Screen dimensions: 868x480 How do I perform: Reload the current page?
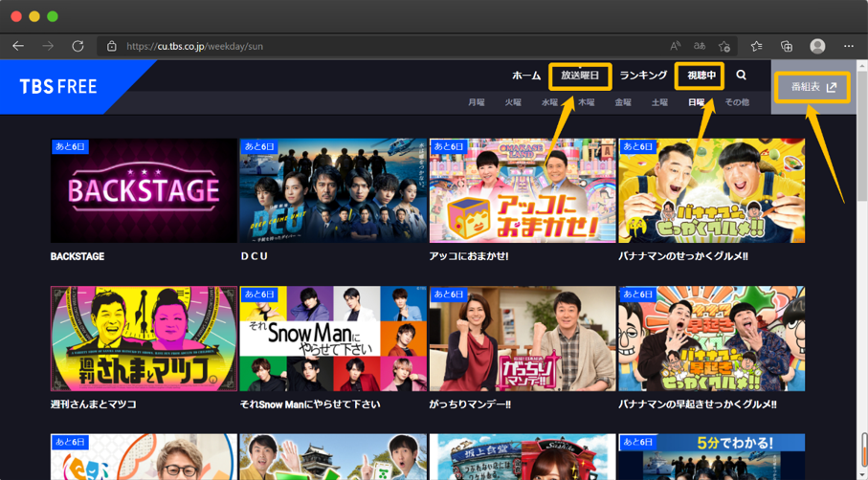[78, 46]
